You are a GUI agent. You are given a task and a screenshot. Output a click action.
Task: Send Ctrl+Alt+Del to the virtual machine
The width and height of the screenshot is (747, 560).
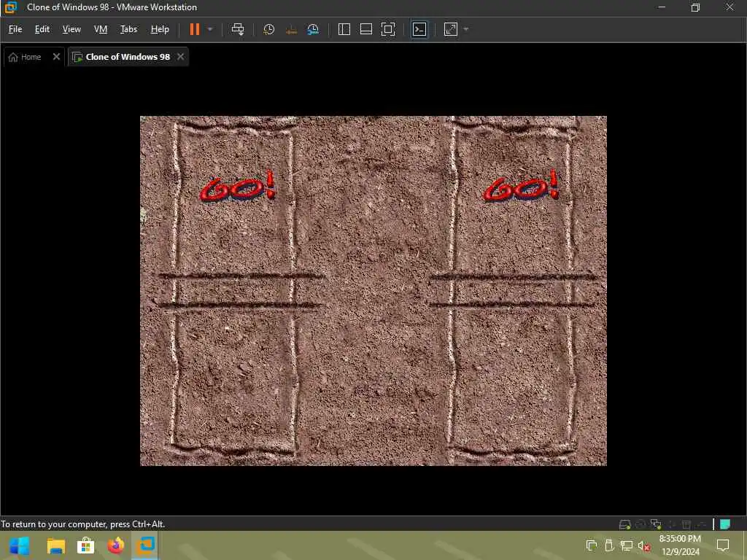click(238, 29)
